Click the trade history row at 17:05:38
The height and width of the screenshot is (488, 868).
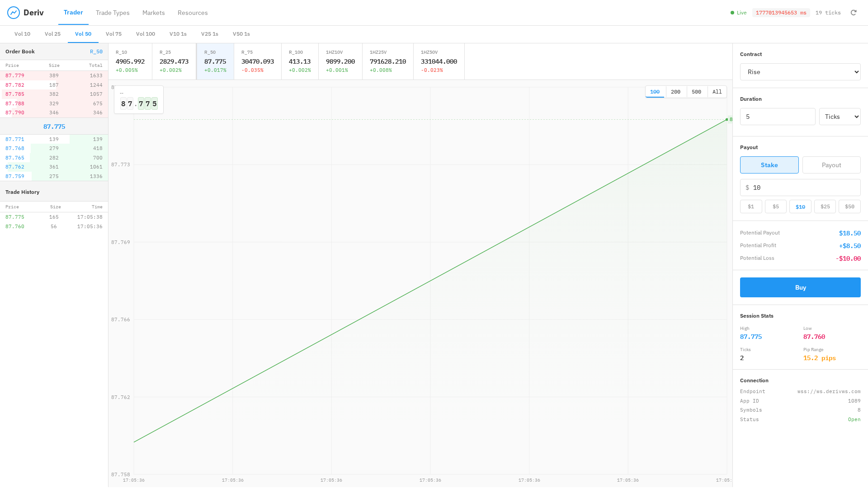(x=54, y=217)
